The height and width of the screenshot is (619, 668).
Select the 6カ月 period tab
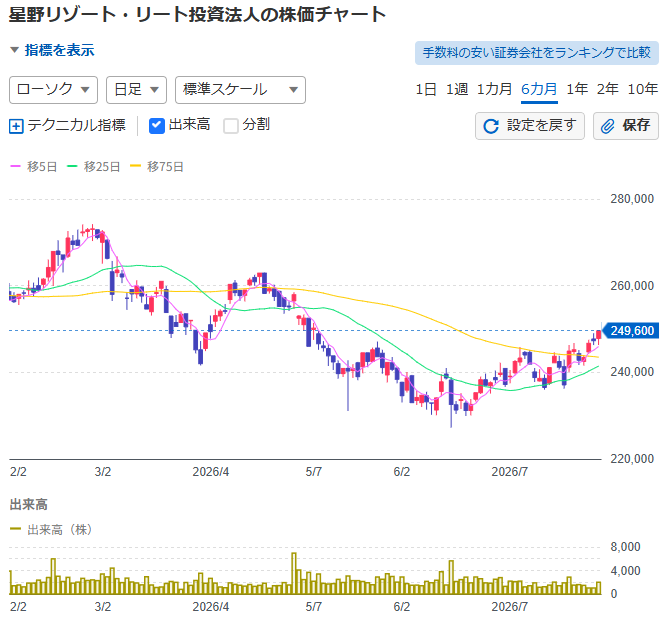click(539, 89)
